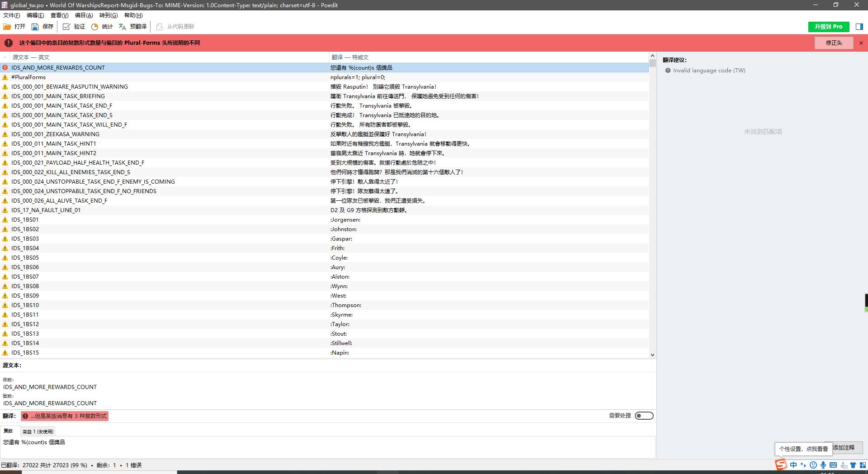Click warning icon on the IDS_1BS01 row
The width and height of the screenshot is (868, 474).
pyautogui.click(x=5, y=219)
